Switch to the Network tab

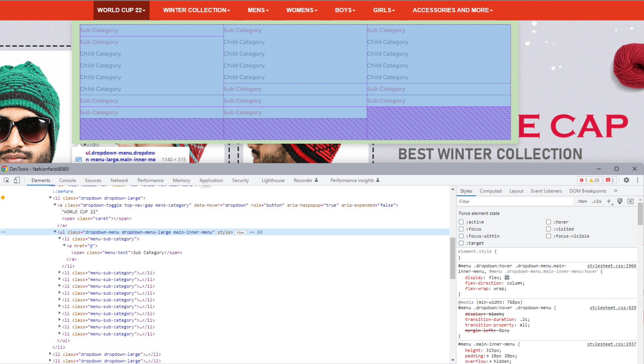click(x=119, y=180)
